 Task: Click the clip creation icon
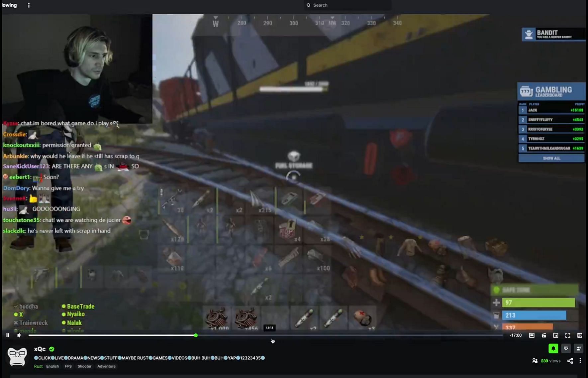[x=543, y=335]
